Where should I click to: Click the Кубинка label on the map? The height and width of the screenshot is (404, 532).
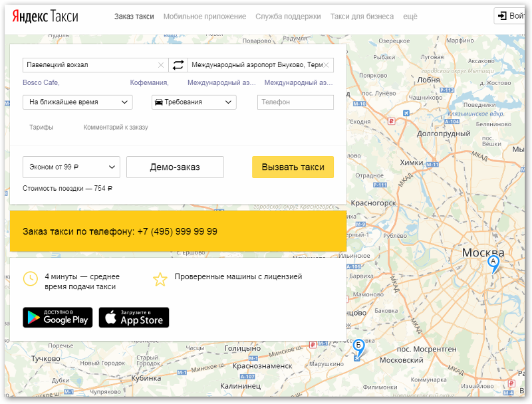pyautogui.click(x=146, y=378)
